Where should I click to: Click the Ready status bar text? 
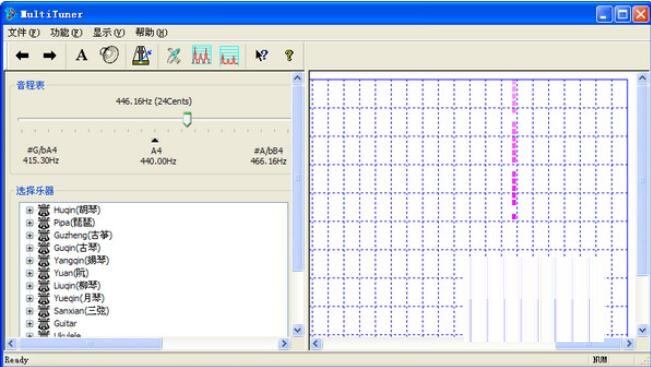[17, 360]
